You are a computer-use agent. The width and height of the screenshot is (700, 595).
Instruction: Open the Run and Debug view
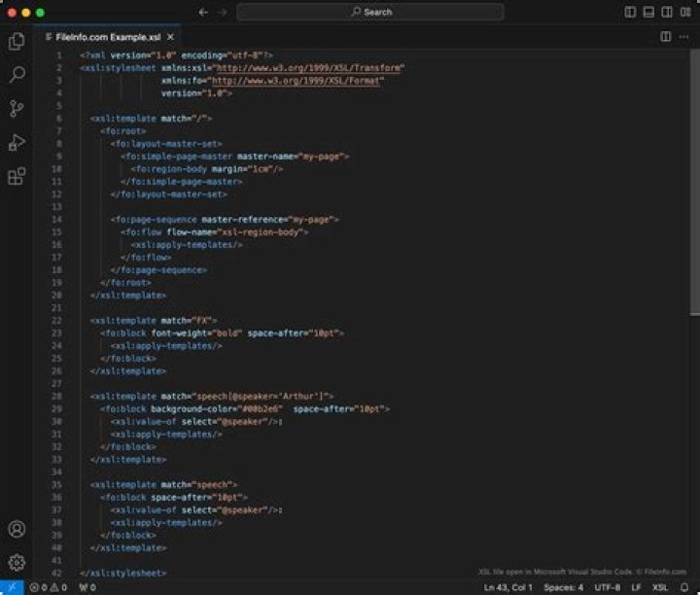point(17,143)
